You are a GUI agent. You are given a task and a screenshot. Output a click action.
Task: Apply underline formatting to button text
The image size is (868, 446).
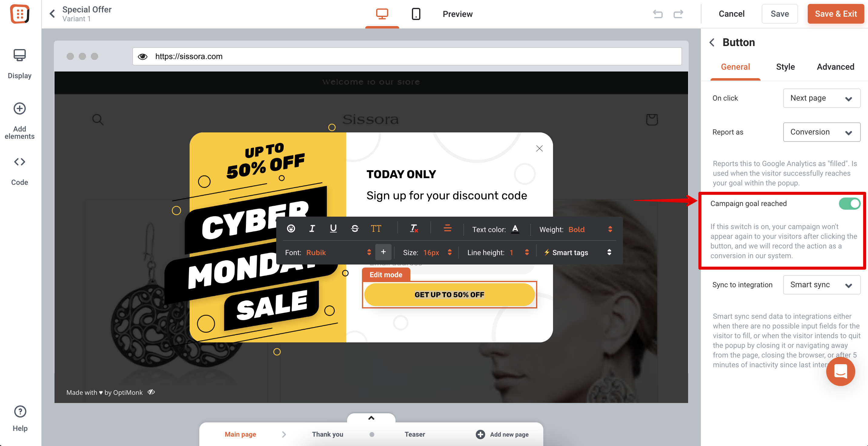point(333,229)
